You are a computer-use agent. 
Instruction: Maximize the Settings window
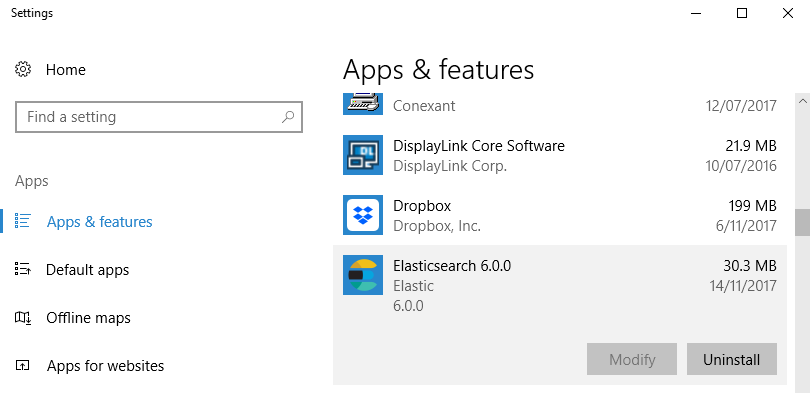[x=742, y=13]
